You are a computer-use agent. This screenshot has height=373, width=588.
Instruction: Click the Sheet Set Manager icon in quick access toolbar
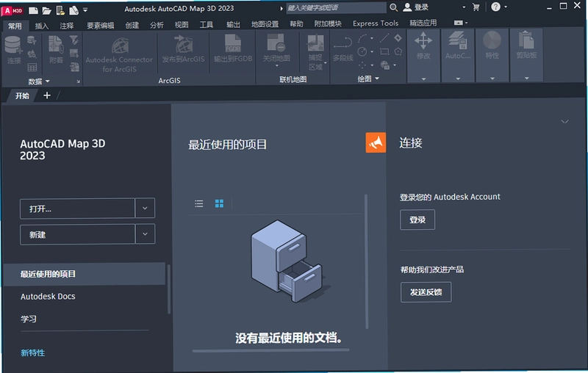pos(60,10)
